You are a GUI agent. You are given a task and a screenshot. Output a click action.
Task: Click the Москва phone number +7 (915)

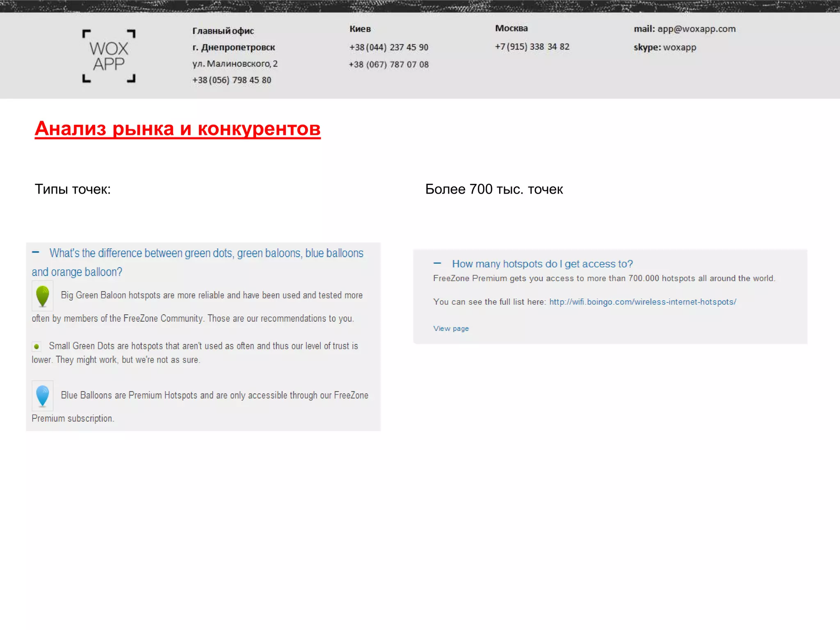coord(532,47)
